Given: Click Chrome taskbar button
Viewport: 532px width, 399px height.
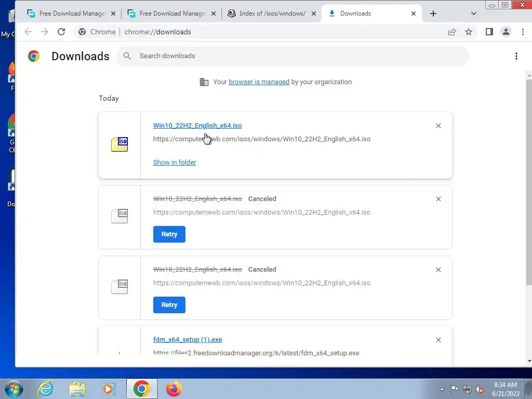Looking at the screenshot, I should point(141,389).
